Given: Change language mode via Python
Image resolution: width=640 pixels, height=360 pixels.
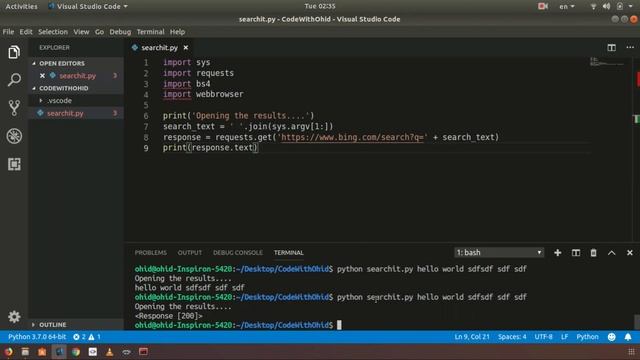Looking at the screenshot, I should [x=587, y=337].
